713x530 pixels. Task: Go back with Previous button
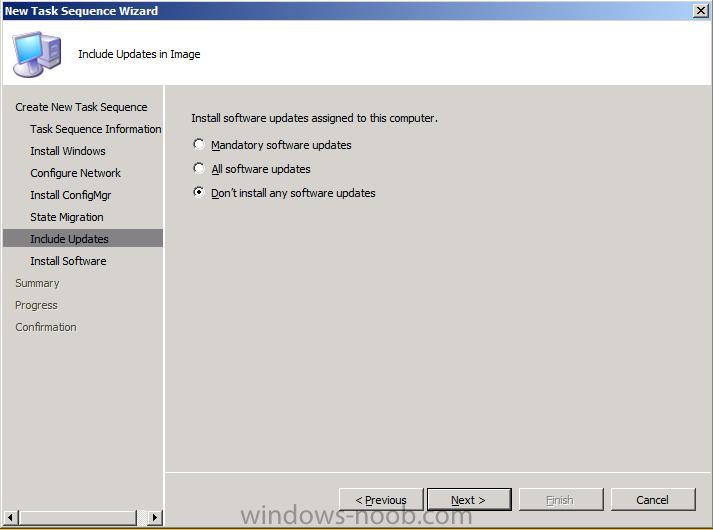[x=381, y=500]
